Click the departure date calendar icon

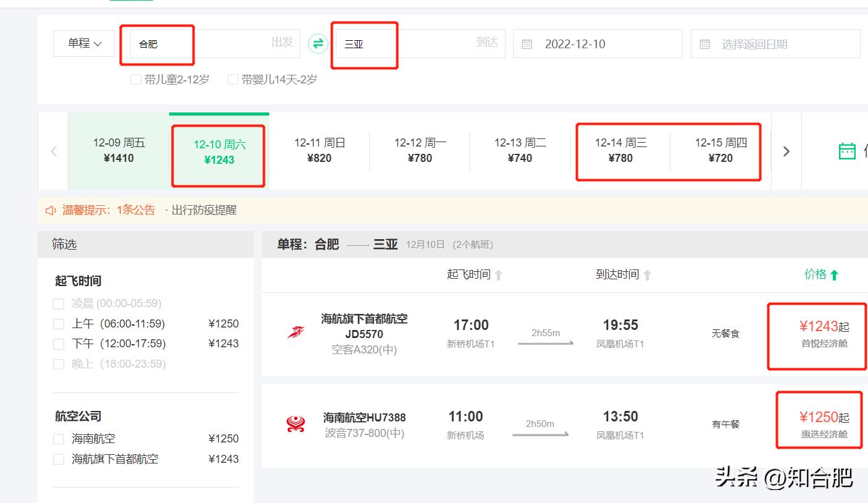pyautogui.click(x=527, y=44)
